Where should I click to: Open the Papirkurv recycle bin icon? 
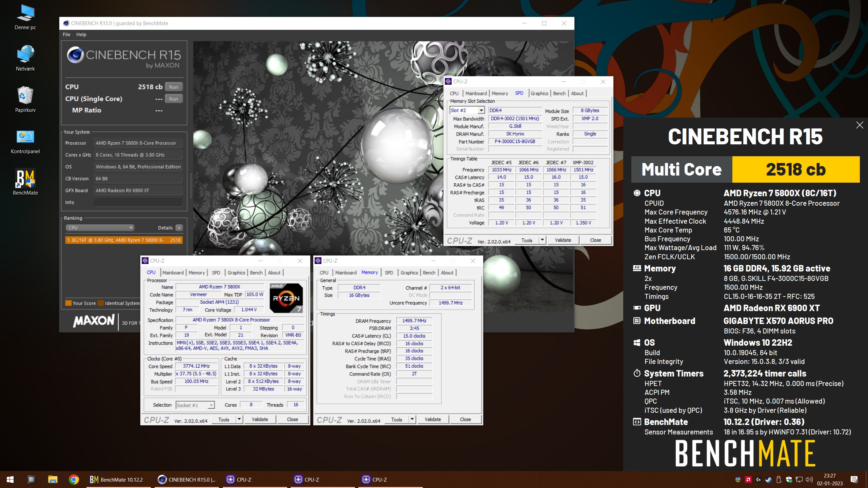point(25,100)
